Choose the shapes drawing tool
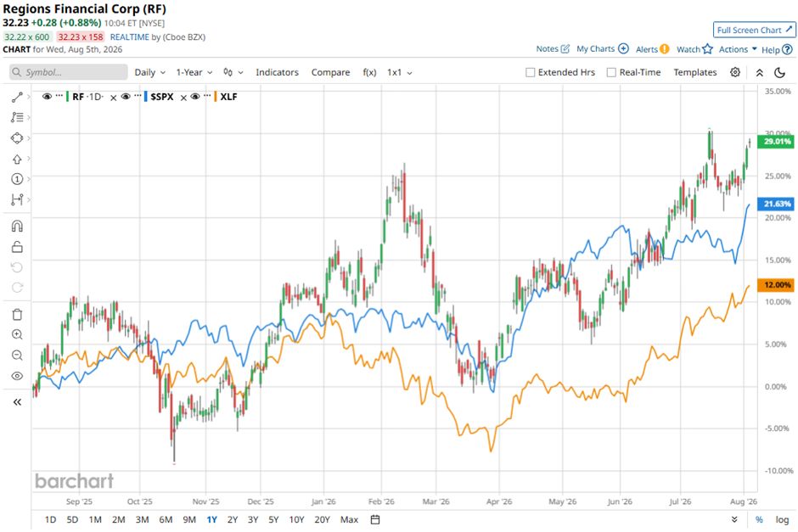Screen dimensions: 798x532 tap(17, 138)
